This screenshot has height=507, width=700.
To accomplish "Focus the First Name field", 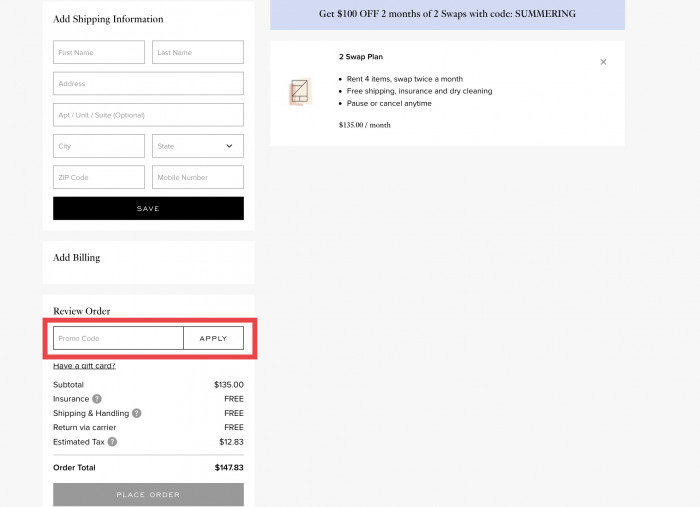I will point(99,52).
